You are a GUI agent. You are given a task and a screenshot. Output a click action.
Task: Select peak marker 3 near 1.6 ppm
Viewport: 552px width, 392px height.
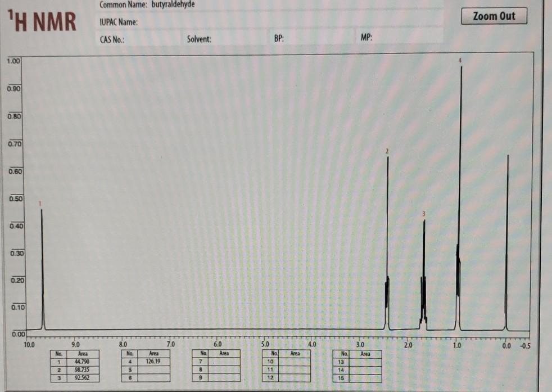424,214
